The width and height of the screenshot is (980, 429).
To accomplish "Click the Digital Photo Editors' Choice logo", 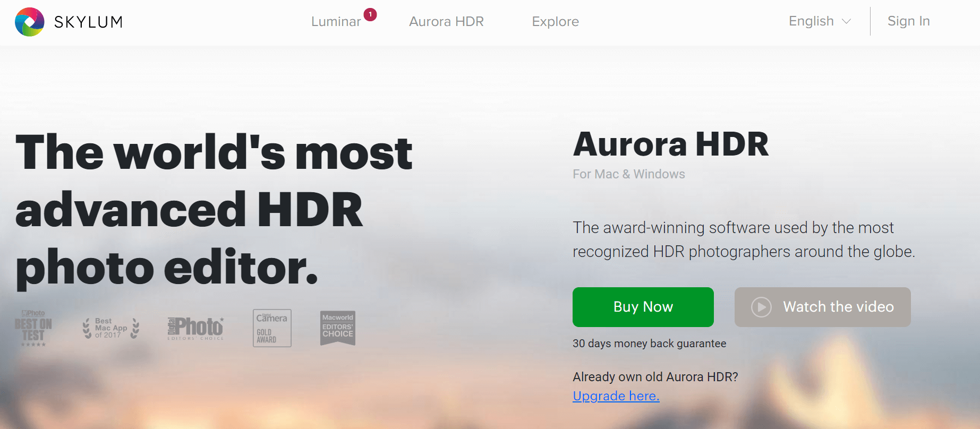I will (195, 328).
